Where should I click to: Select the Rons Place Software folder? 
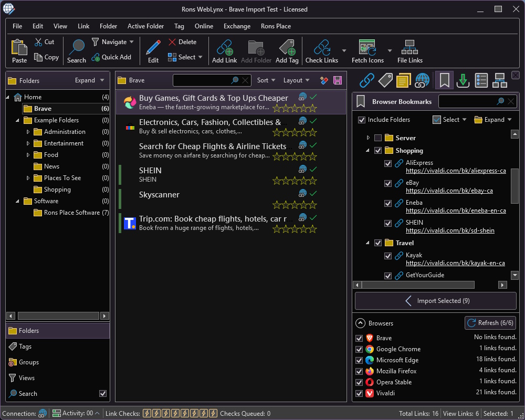click(x=71, y=213)
